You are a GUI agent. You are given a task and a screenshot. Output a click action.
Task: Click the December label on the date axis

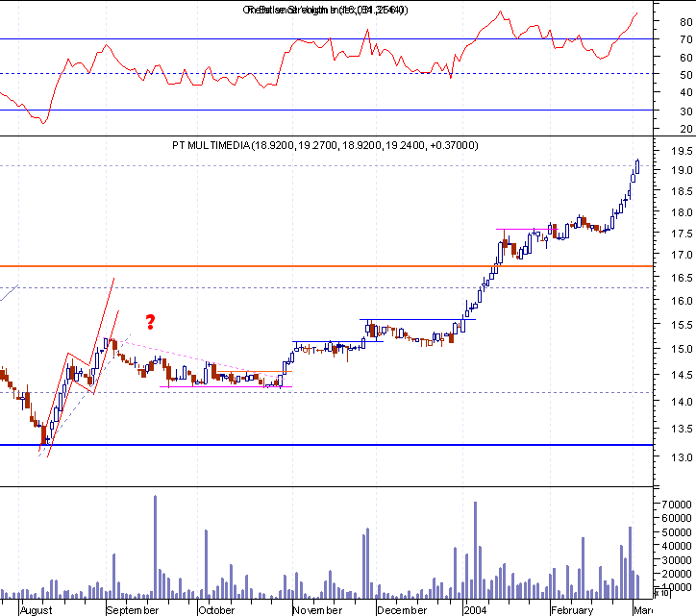click(402, 610)
